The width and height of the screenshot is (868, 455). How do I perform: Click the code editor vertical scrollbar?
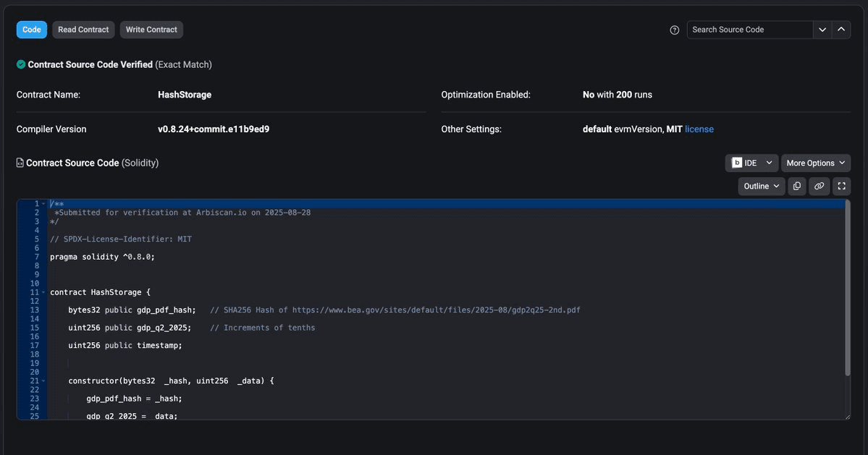[x=847, y=287]
